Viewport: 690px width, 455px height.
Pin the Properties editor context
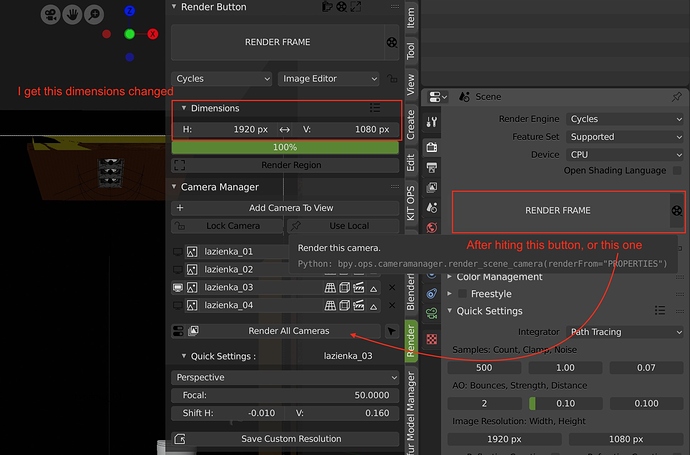click(676, 97)
